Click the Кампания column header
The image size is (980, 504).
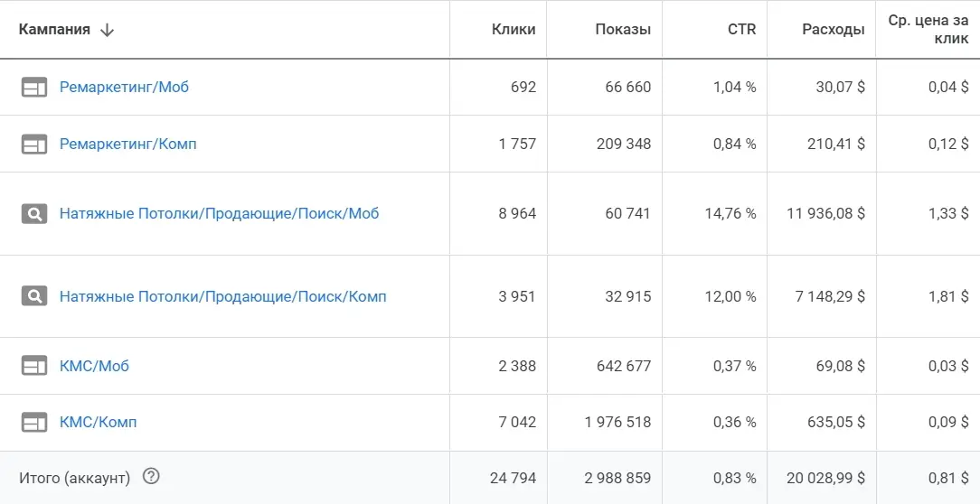[54, 30]
